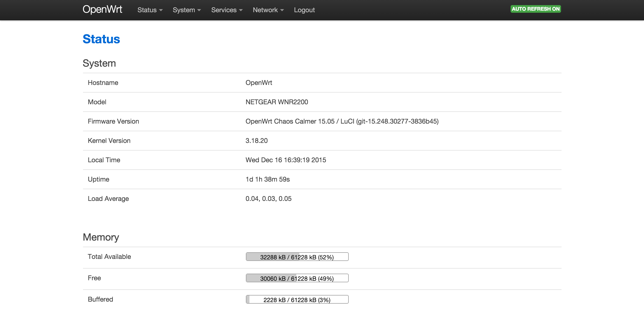Click the Memory section heading

(x=101, y=237)
